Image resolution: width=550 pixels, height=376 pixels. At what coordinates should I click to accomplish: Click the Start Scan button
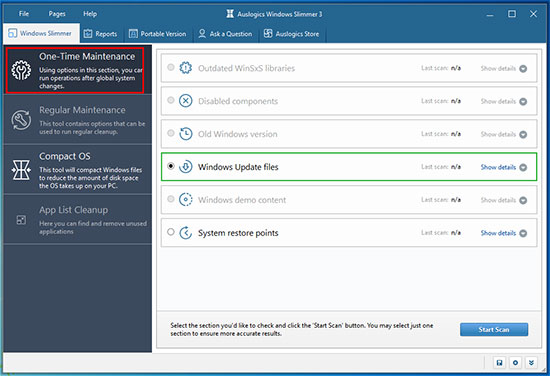(494, 330)
